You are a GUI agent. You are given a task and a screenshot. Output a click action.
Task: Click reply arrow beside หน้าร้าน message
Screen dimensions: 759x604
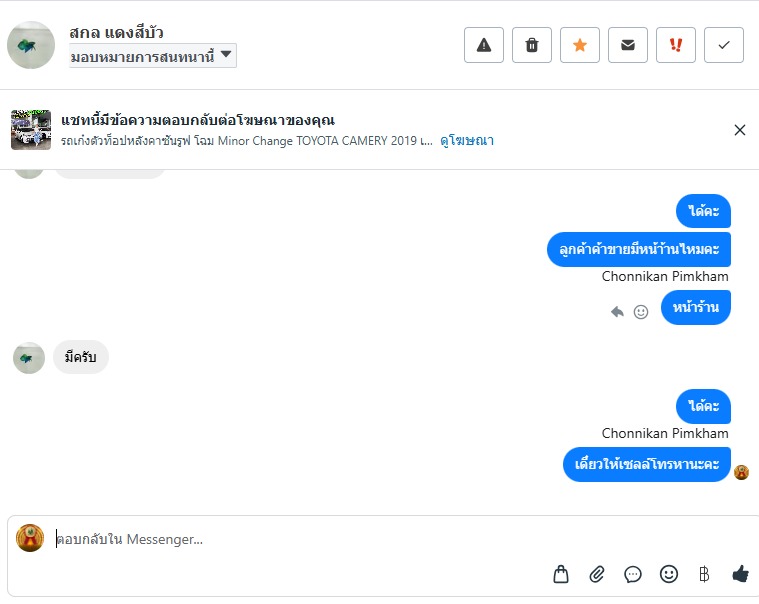tap(618, 312)
